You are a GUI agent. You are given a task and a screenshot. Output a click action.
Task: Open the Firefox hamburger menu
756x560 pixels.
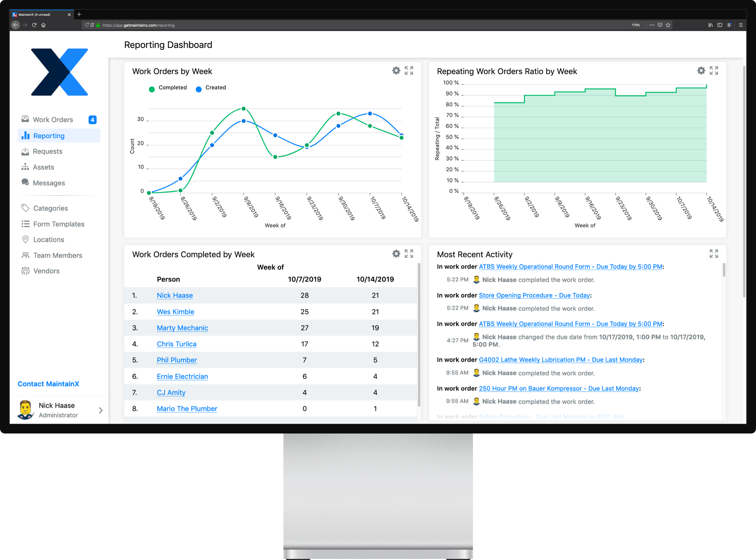click(x=741, y=25)
